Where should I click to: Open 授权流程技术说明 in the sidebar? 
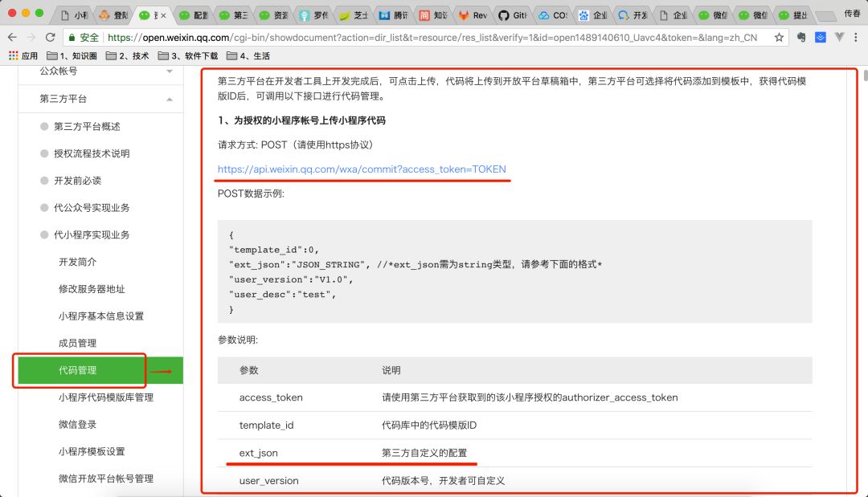(x=92, y=153)
